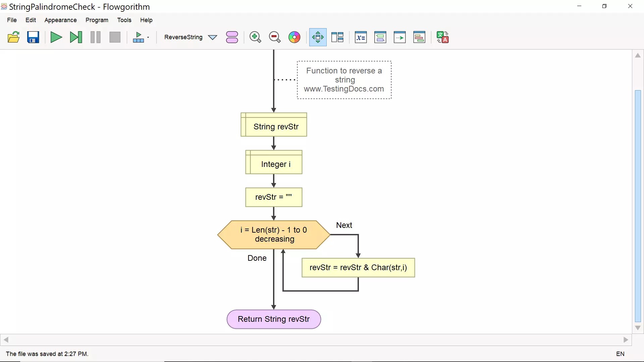This screenshot has height=362, width=644.
Task: Click the Open file folder icon
Action: pos(13,37)
